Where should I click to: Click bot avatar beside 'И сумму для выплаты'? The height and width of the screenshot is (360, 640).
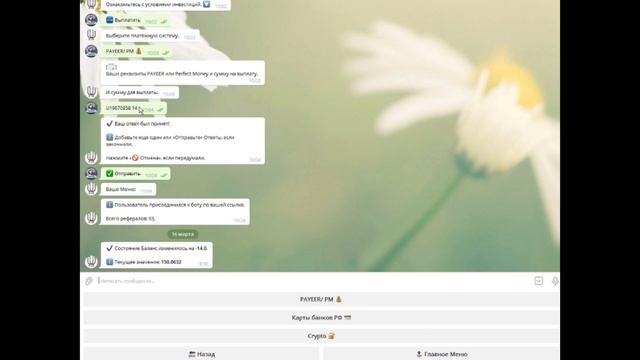tap(91, 91)
